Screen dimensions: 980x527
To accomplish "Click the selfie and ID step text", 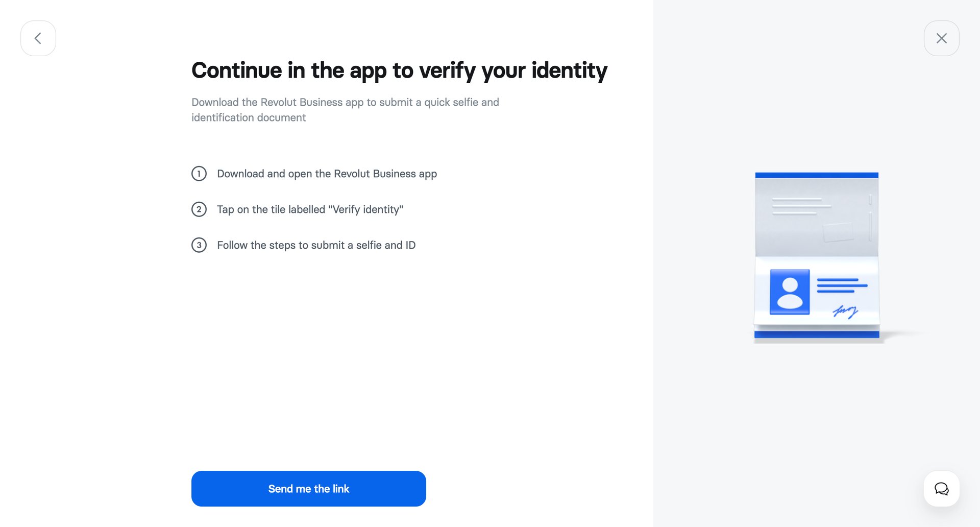I will (316, 245).
